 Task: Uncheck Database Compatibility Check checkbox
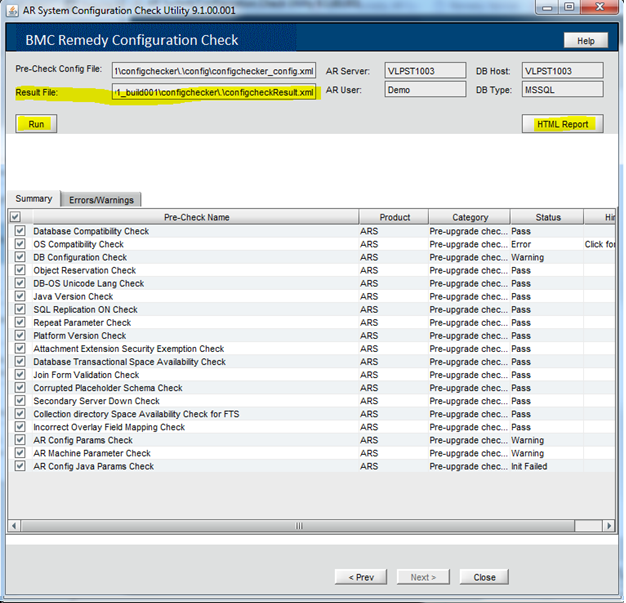click(x=20, y=231)
